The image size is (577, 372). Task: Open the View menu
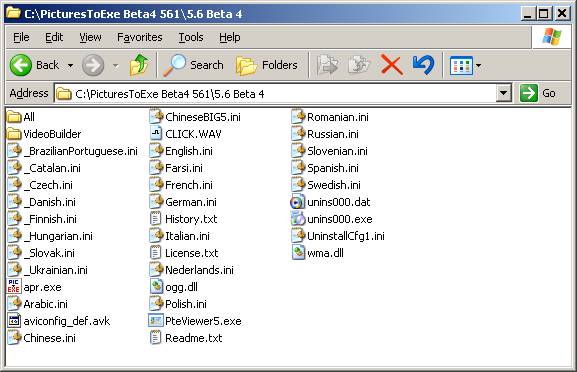(90, 37)
